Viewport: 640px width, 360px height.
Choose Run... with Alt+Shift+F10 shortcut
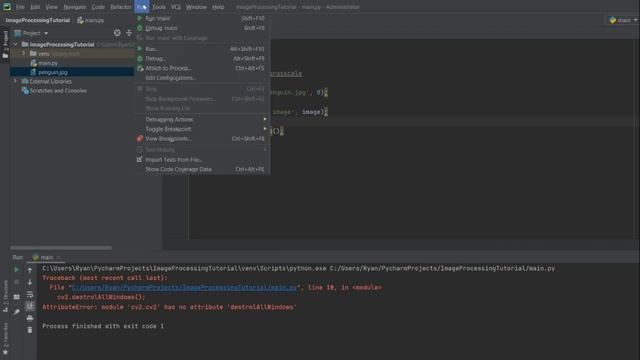(x=203, y=49)
